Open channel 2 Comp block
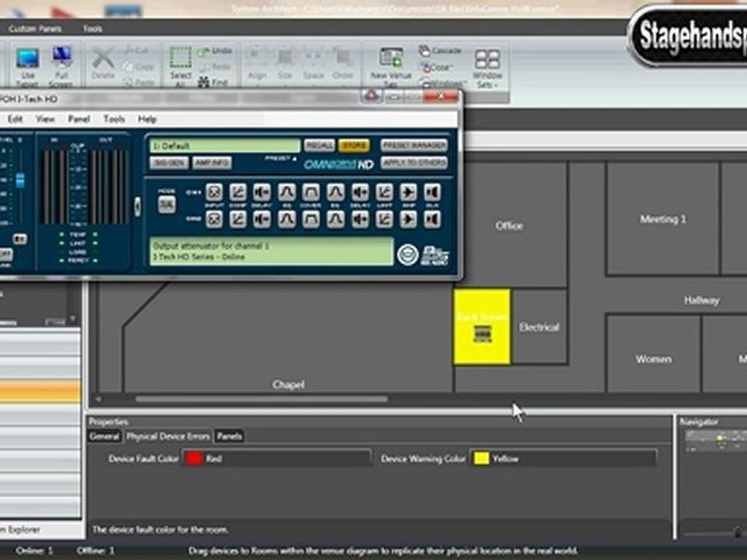 point(238,219)
